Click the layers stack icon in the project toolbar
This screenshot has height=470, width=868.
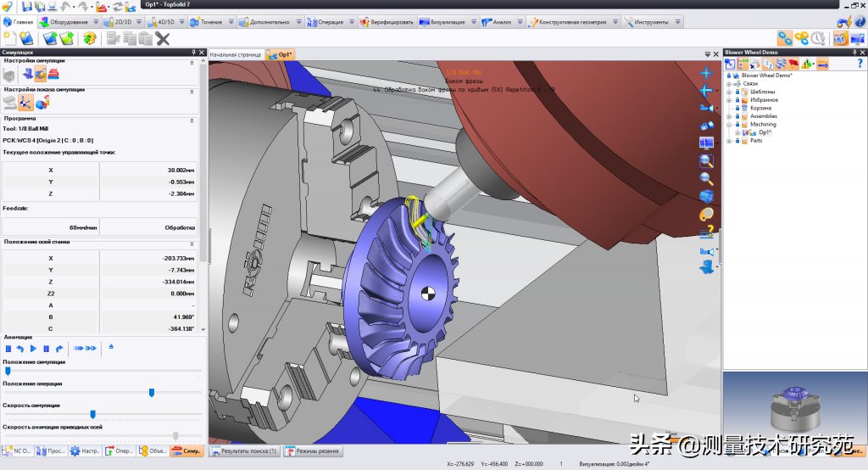781,64
